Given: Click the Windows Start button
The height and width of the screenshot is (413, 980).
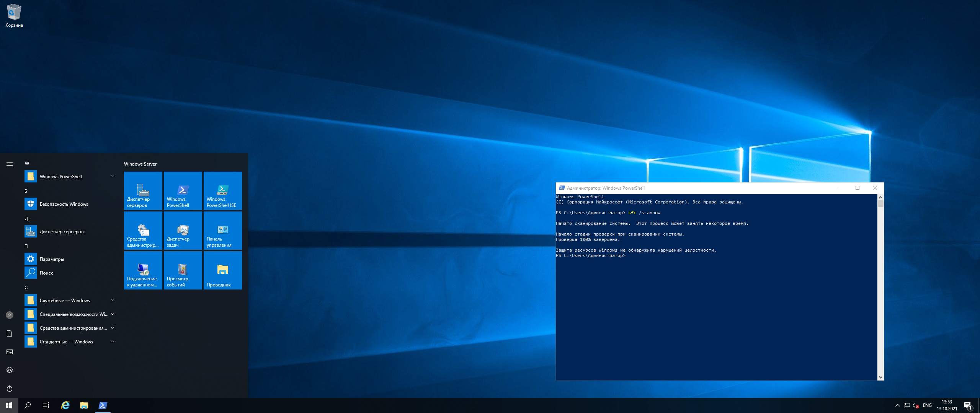Looking at the screenshot, I should pyautogui.click(x=9, y=405).
